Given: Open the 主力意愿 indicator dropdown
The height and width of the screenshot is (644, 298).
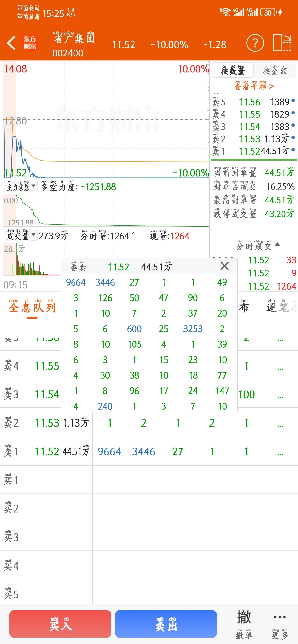Looking at the screenshot, I should [21, 186].
